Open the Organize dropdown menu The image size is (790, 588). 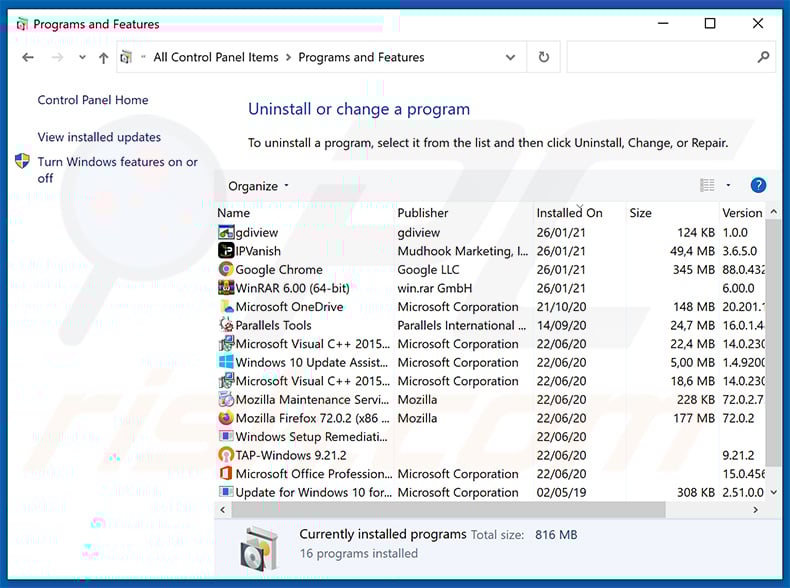258,186
